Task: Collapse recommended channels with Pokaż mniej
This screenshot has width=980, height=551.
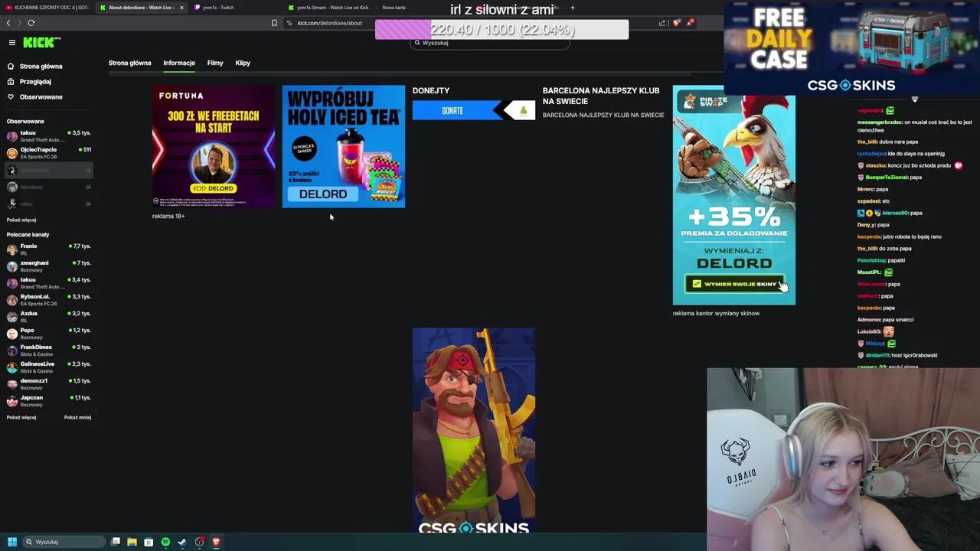Action: coord(77,418)
